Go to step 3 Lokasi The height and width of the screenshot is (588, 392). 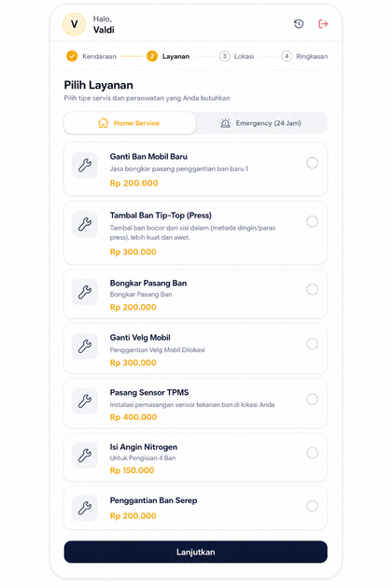[x=237, y=56]
